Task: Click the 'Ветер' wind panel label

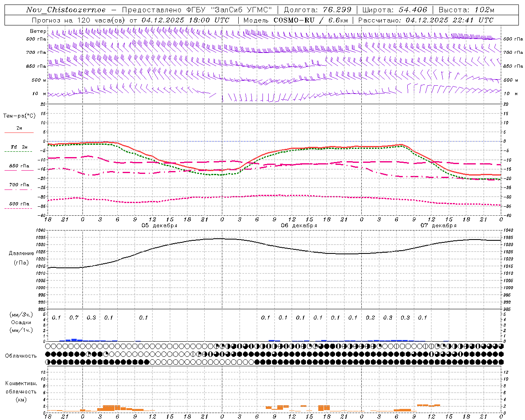Action: [x=38, y=31]
